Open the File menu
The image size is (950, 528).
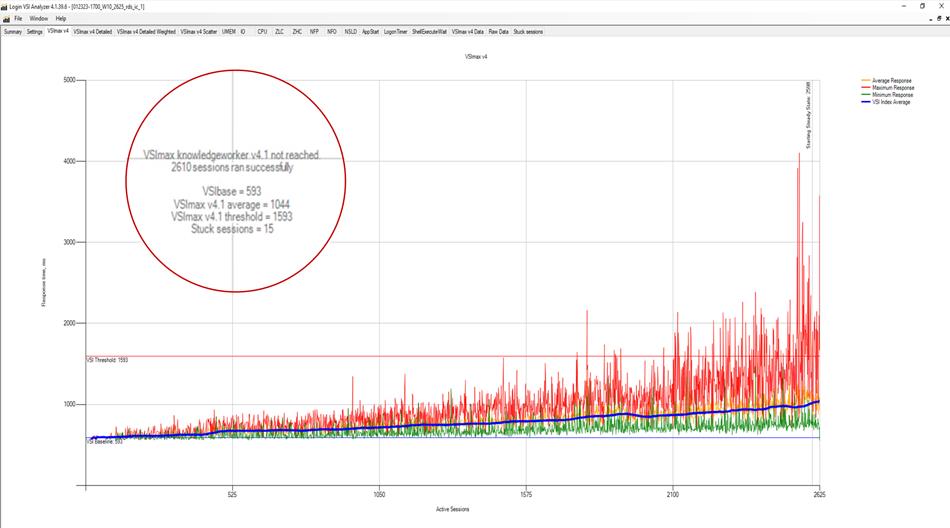click(18, 19)
